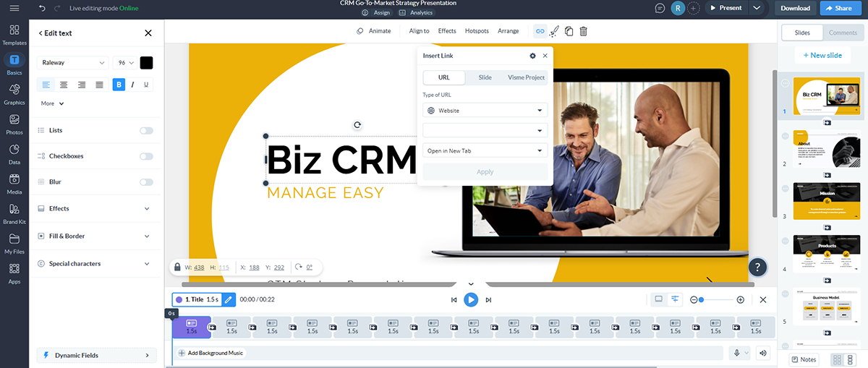The height and width of the screenshot is (368, 868).
Task: Click the link icon in top toolbar
Action: 540,31
